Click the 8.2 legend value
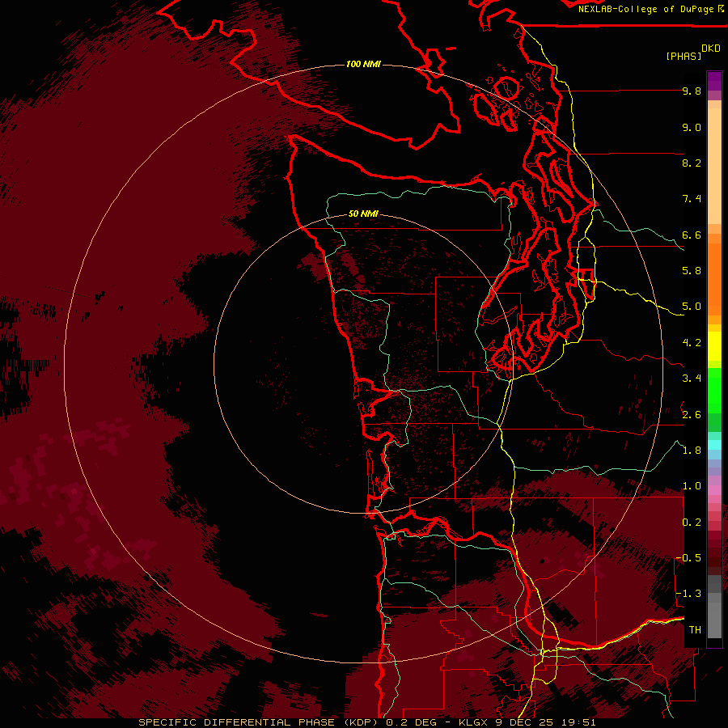 (x=692, y=163)
